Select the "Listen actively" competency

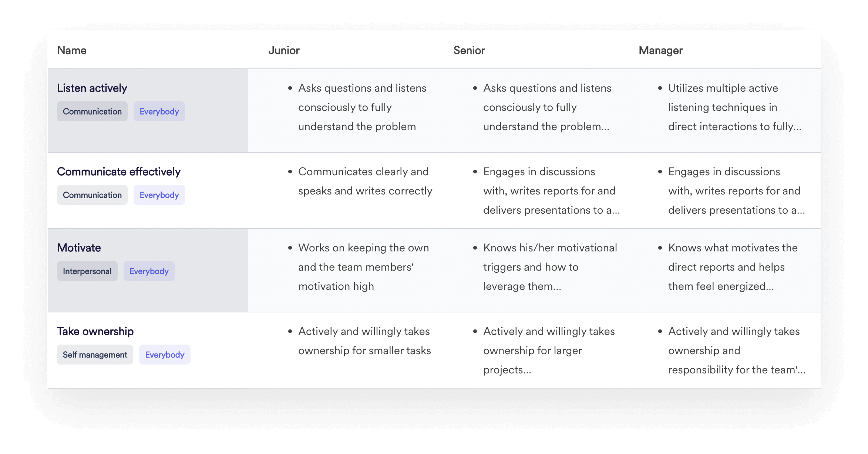click(92, 88)
